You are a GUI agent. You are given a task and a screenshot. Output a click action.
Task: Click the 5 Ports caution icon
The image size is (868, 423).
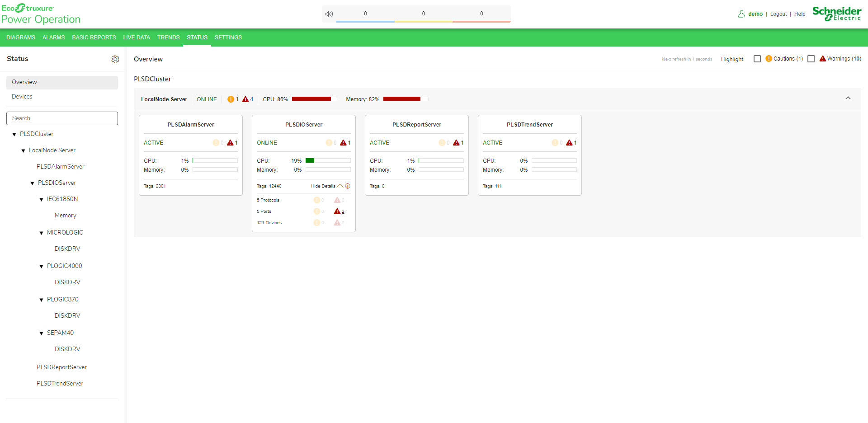pos(317,211)
